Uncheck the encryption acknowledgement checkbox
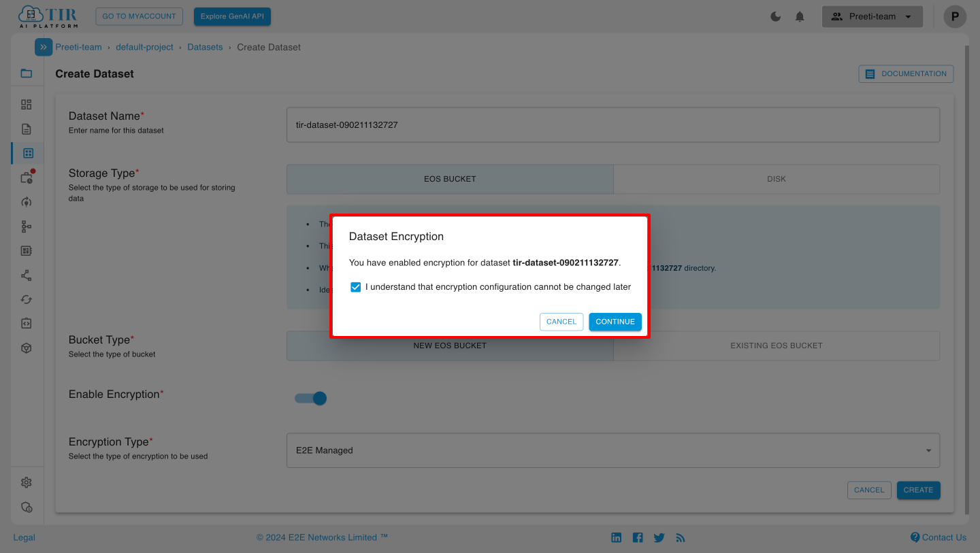This screenshot has height=553, width=980. click(355, 287)
